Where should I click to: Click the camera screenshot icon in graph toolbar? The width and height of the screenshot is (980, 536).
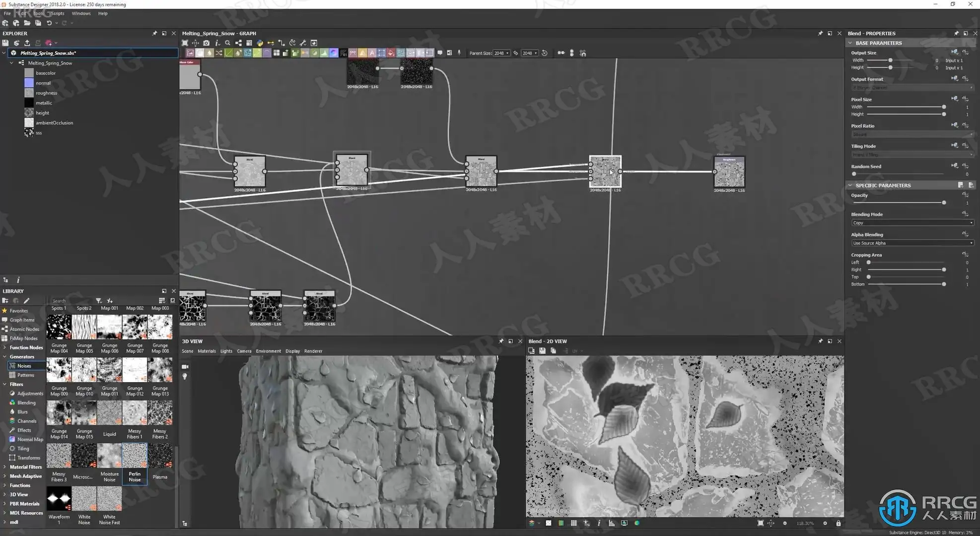(206, 43)
